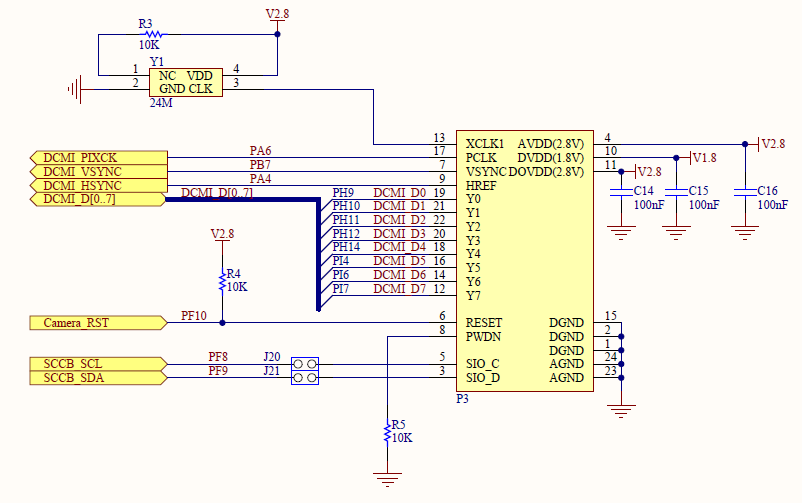Click the PF8 net label
802x503 pixels.
(x=218, y=356)
